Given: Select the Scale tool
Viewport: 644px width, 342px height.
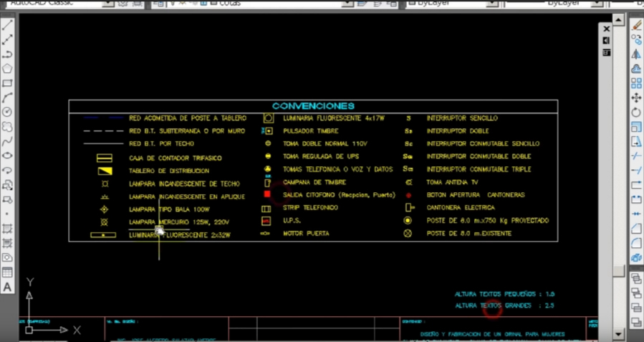Looking at the screenshot, I should point(636,127).
